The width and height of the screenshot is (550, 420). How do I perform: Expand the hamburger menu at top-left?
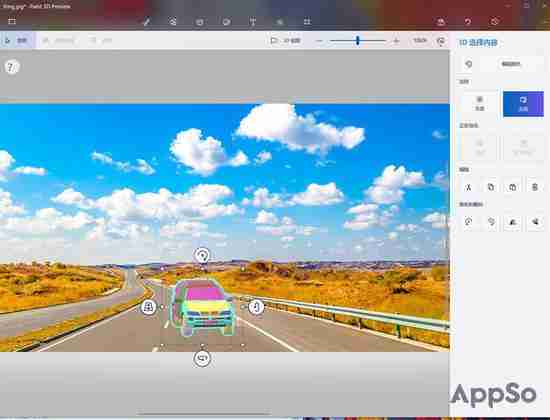point(12,22)
